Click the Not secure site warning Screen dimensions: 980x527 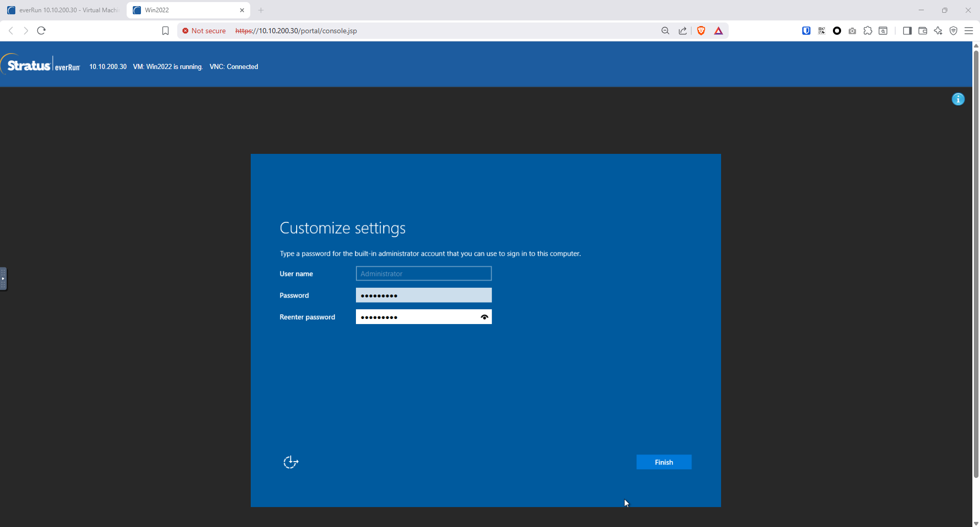[x=204, y=31]
